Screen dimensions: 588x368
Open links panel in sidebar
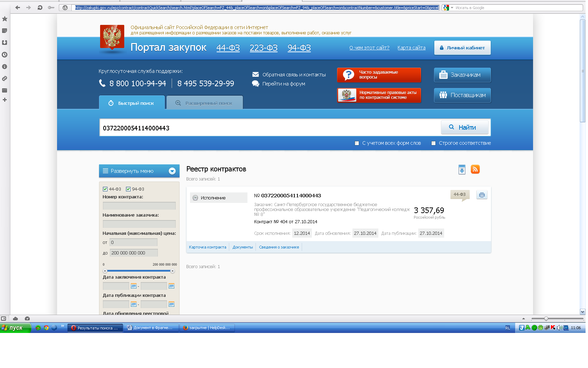point(5,79)
